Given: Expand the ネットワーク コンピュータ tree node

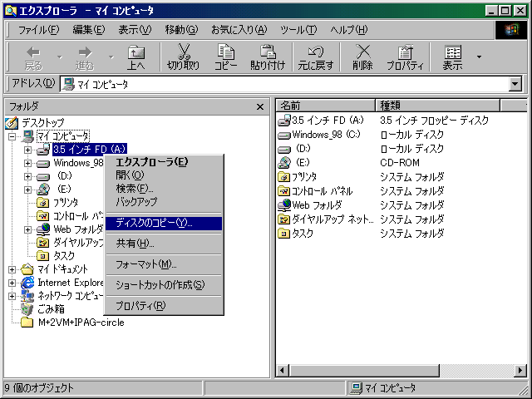Looking at the screenshot, I should [x=12, y=296].
